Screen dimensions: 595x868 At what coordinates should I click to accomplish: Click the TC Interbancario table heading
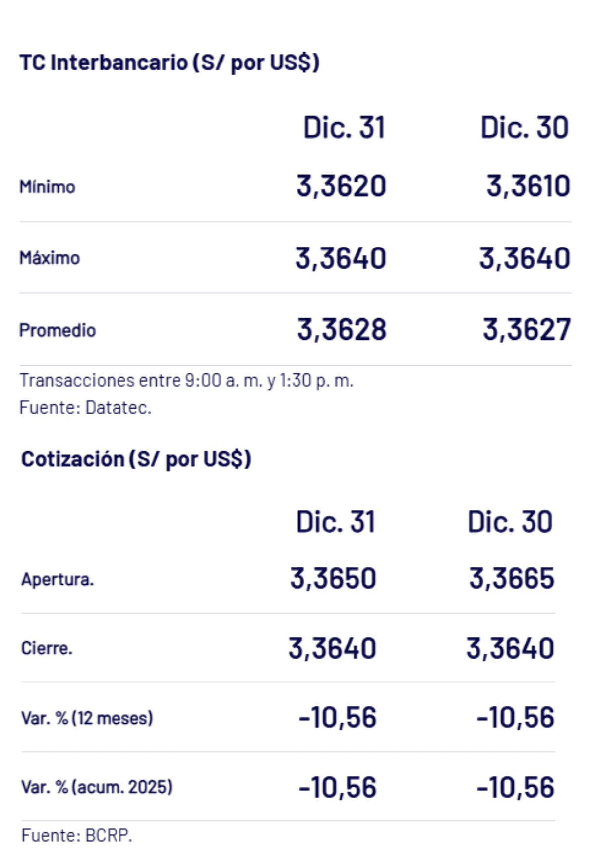(170, 63)
